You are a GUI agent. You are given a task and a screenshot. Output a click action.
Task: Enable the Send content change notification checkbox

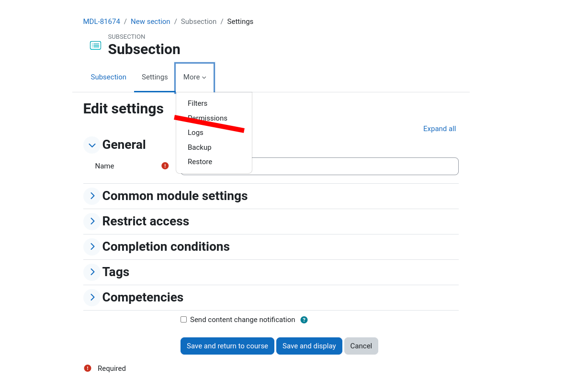(183, 319)
